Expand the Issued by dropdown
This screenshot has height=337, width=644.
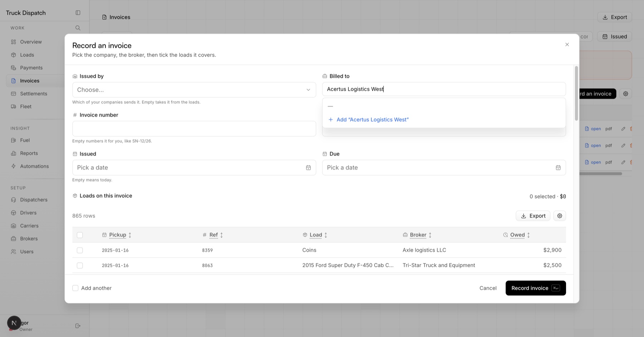tap(194, 90)
